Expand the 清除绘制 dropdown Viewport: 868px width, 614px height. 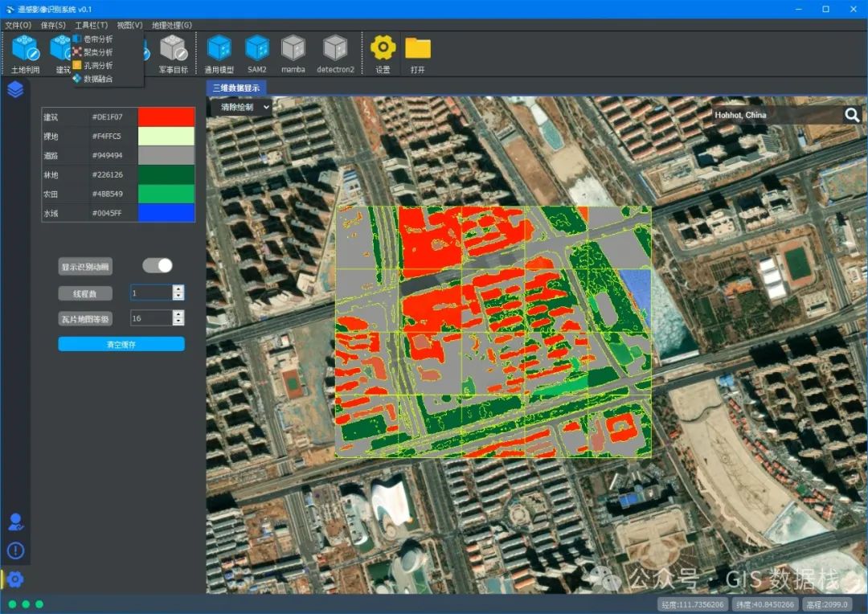241,108
